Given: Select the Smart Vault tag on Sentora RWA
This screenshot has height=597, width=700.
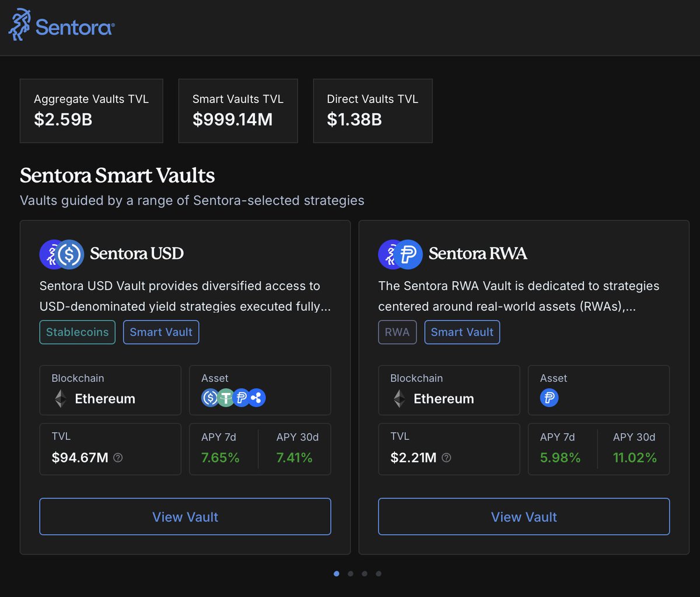Looking at the screenshot, I should [462, 332].
